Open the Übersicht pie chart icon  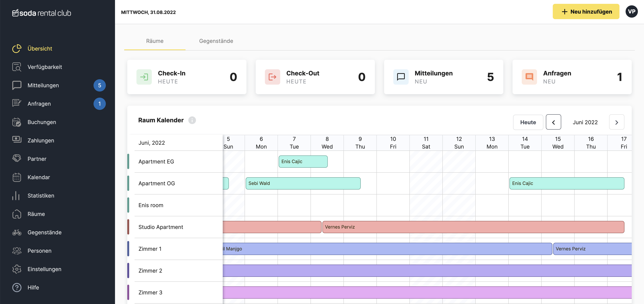point(17,48)
